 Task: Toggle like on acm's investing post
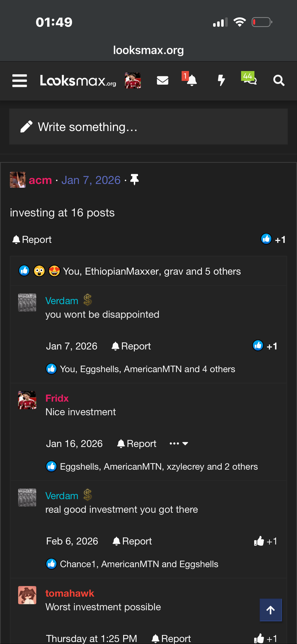pyautogui.click(x=273, y=239)
